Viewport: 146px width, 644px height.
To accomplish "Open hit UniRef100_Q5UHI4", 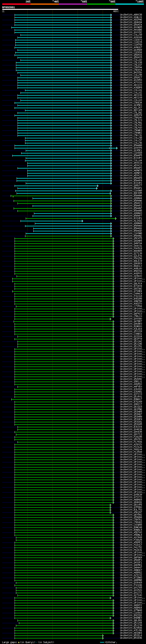I will pyautogui.click(x=131, y=25).
